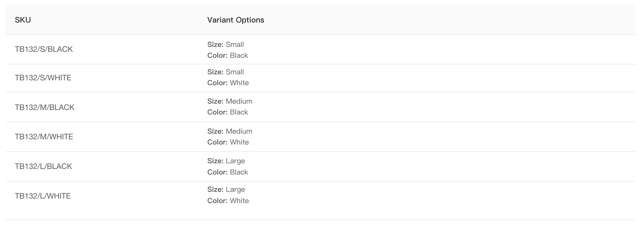644x226 pixels.
Task: Click Color: White in the TB132/M/WHITE row
Action: (228, 142)
